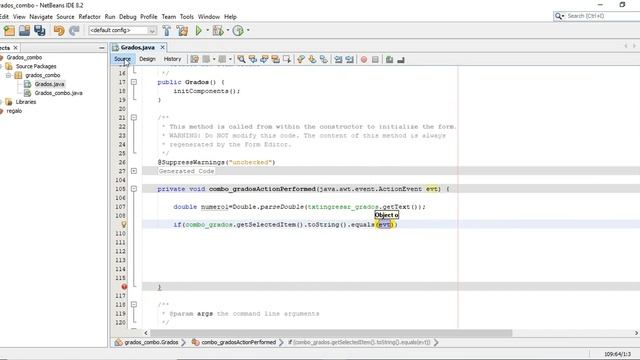Open the Debug menu
The image size is (640, 360).
point(128,17)
